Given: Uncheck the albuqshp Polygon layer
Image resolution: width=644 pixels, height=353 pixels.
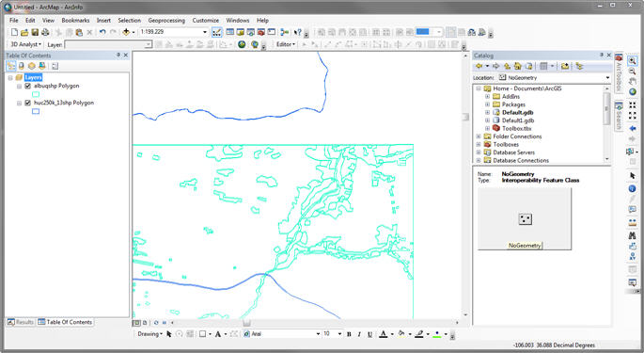Looking at the screenshot, I should coord(28,86).
